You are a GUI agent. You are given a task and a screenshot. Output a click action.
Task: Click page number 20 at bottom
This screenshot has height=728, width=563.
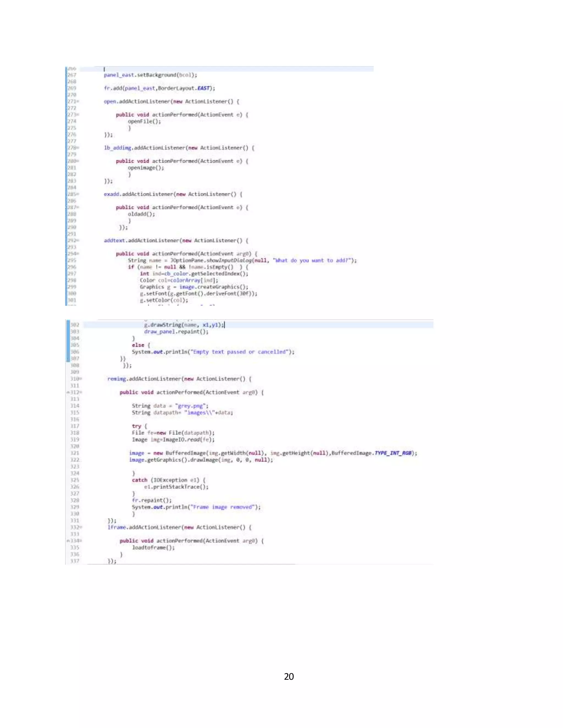(289, 676)
